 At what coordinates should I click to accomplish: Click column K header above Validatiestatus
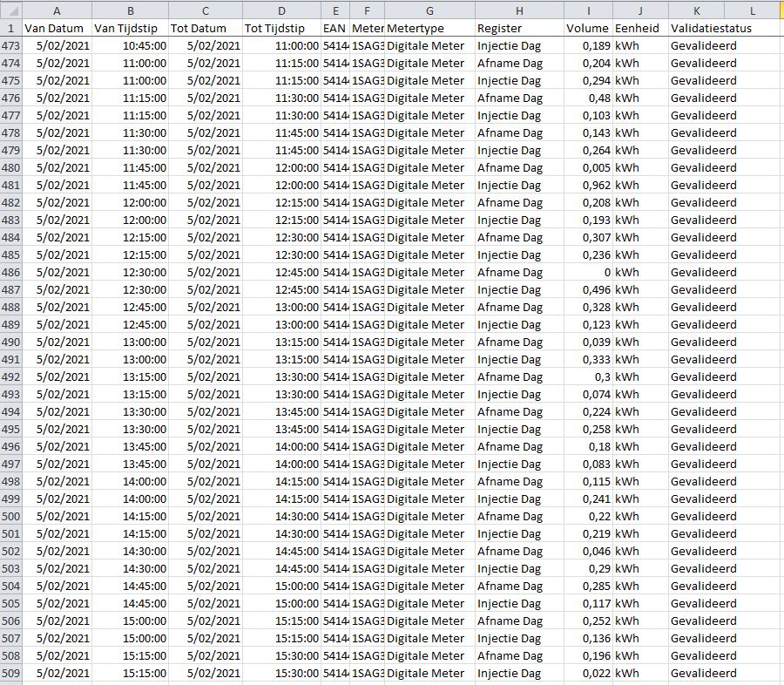[x=696, y=10]
